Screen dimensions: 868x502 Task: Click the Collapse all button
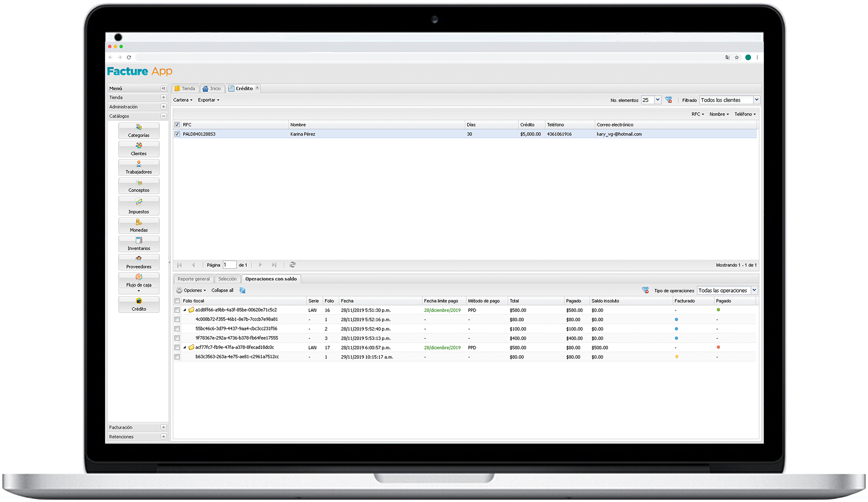222,290
